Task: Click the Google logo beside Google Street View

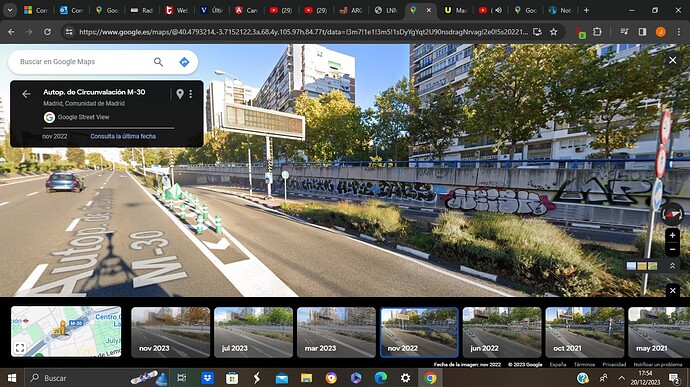Action: pos(49,117)
